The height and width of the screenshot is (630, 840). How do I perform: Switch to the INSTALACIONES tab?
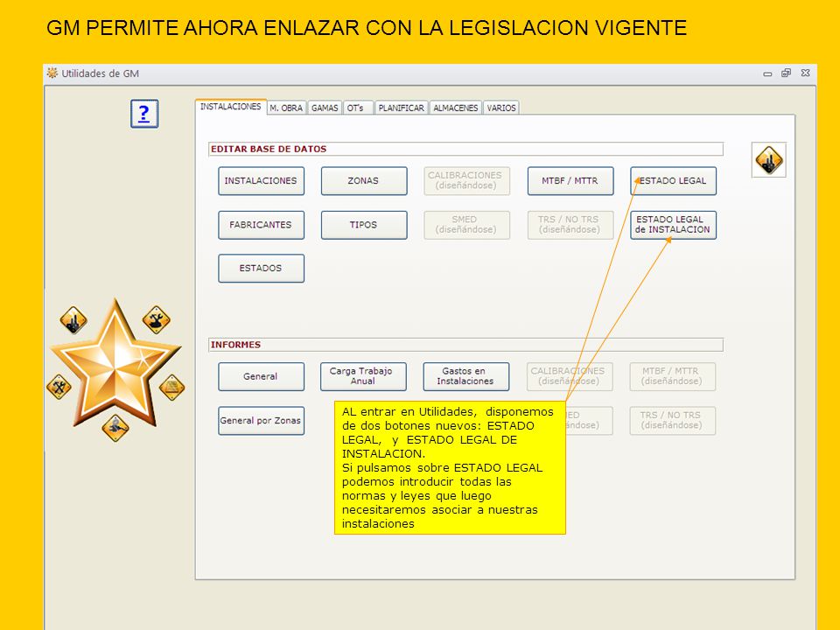(x=231, y=107)
